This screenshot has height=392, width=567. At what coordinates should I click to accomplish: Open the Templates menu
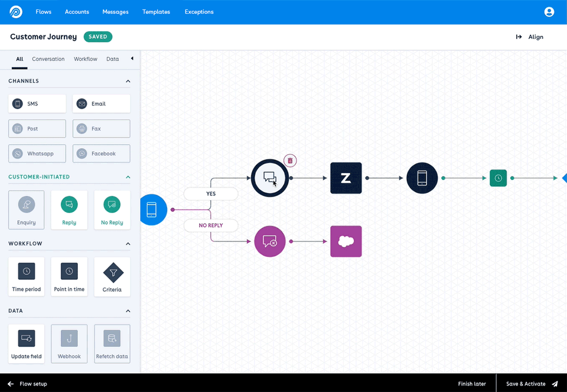[156, 12]
